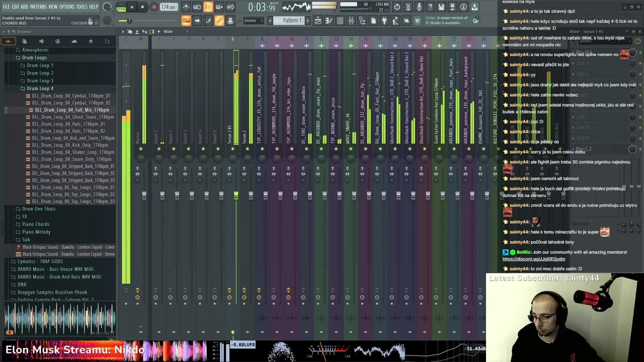Click the audio editor scissors icon
644x362 pixels.
[408, 7]
